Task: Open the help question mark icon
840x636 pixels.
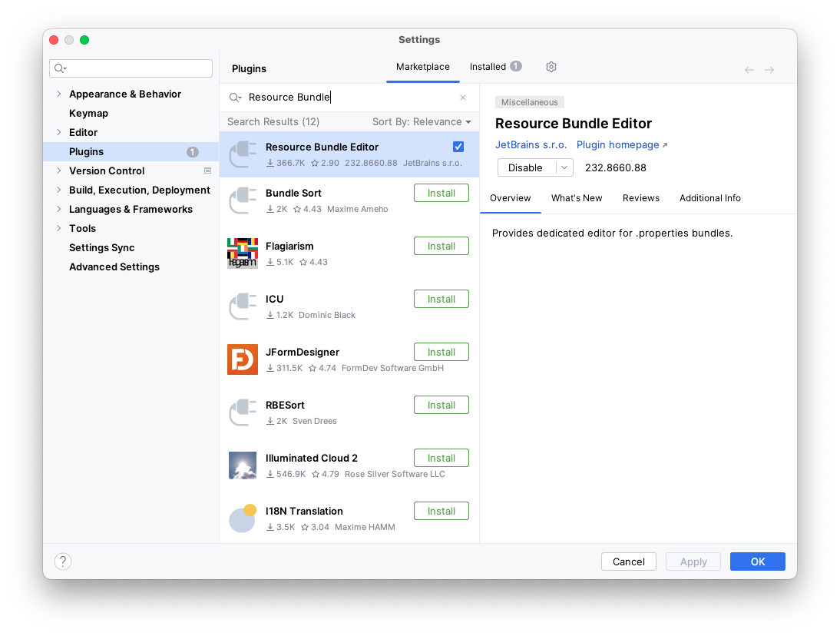Action: (63, 561)
